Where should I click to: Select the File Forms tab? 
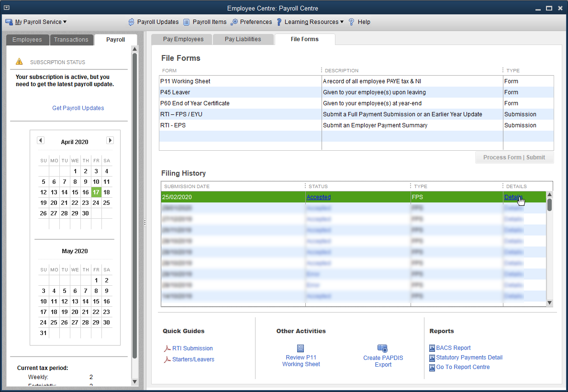coord(305,39)
